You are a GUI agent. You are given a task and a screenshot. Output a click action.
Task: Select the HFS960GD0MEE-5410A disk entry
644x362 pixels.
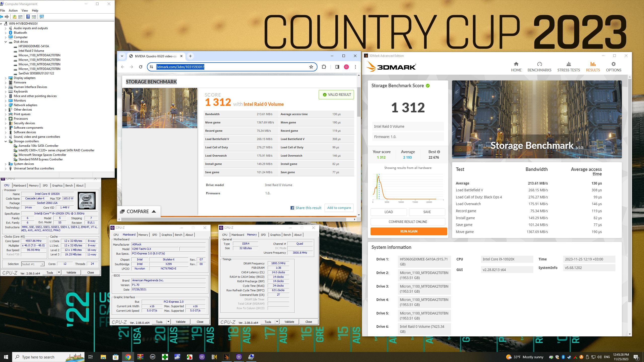click(34, 46)
